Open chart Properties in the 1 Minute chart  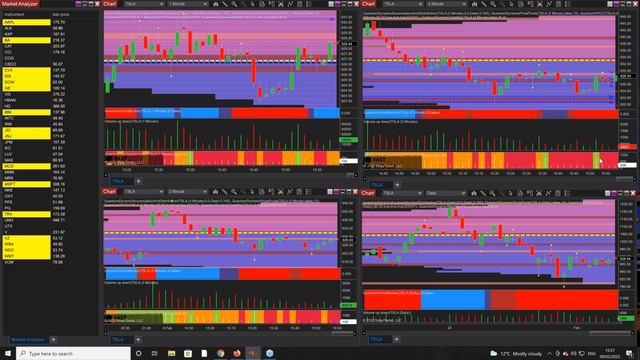click(309, 4)
